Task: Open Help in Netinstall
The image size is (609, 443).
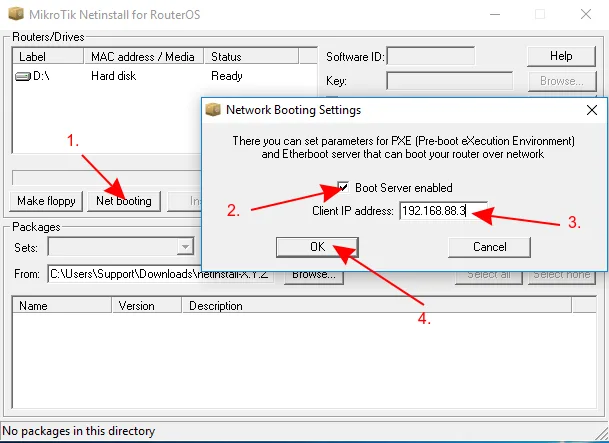Action: 561,56
